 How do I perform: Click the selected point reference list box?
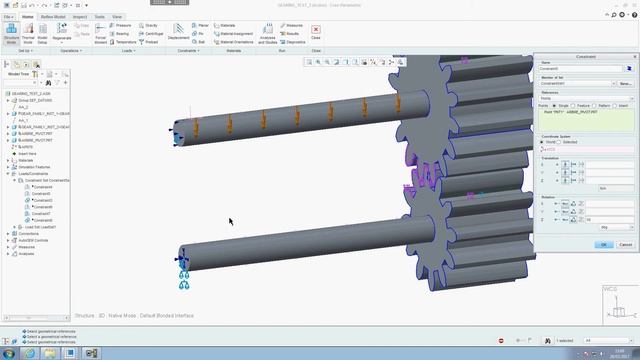click(x=587, y=120)
